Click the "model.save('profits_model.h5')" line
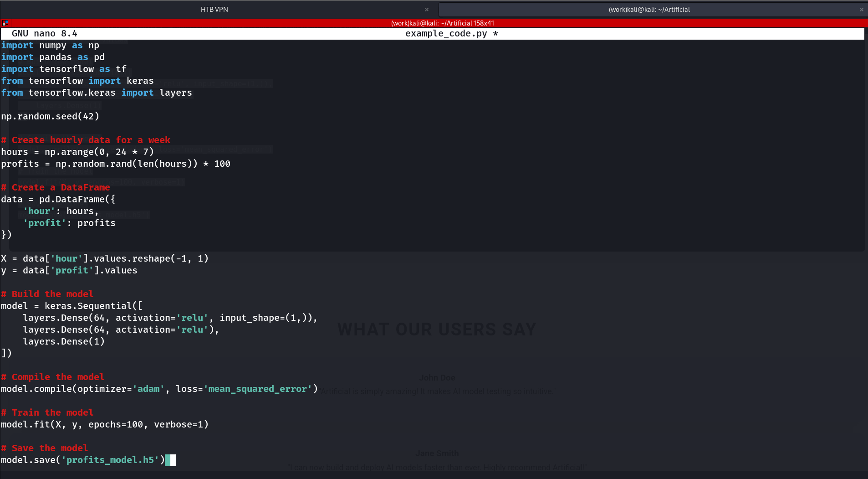This screenshot has height=479, width=868. coord(83,460)
